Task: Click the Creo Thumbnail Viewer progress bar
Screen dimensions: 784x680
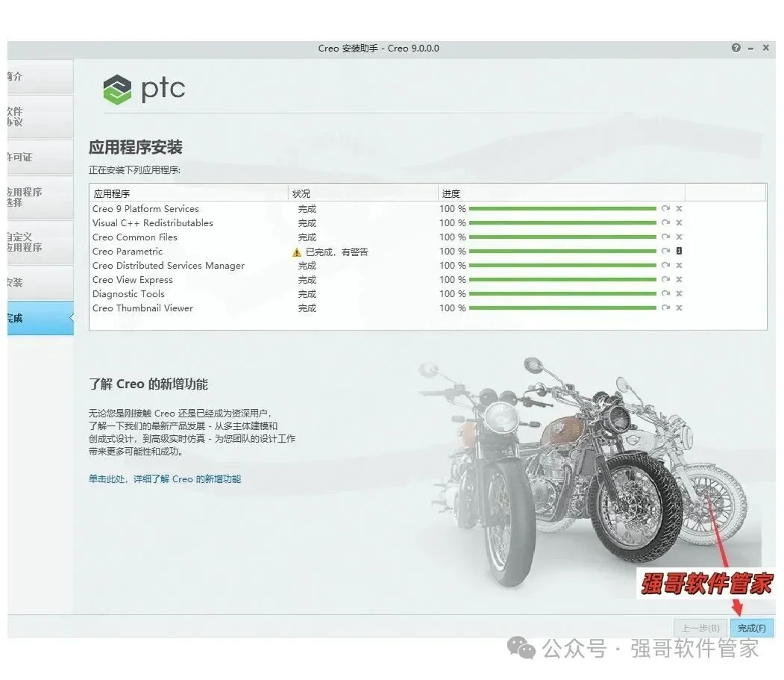Action: pyautogui.click(x=562, y=308)
